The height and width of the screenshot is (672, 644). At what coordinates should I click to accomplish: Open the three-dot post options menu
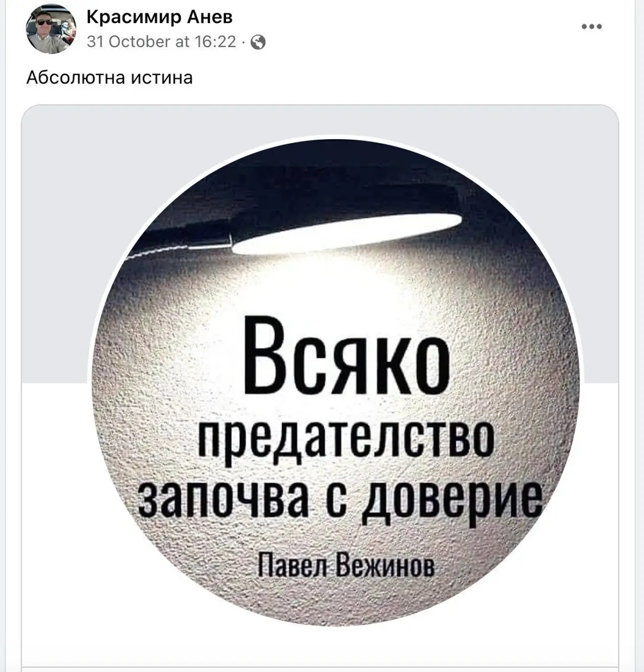pos(591,27)
